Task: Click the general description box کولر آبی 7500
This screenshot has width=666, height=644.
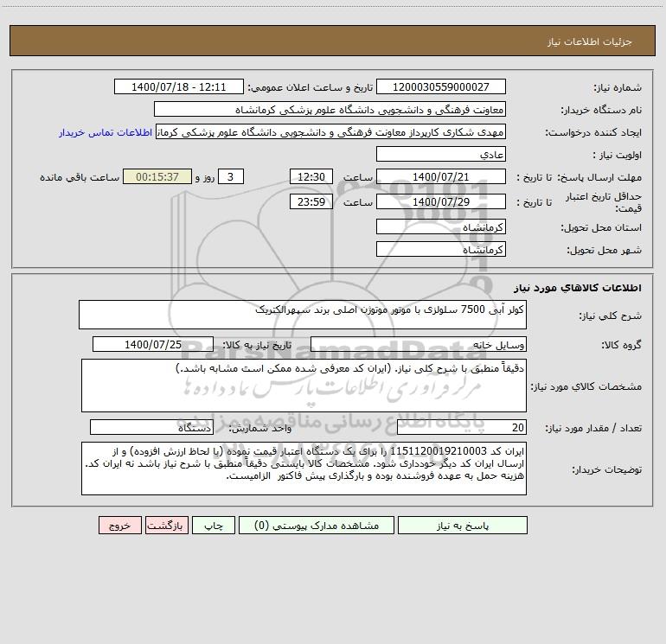Action: 303,315
